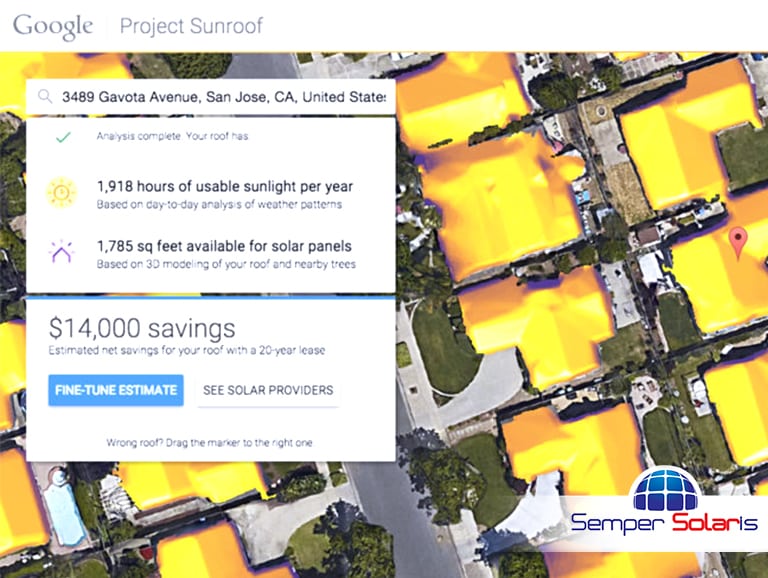The width and height of the screenshot is (768, 578).
Task: Click the Semper Solaris globe logo
Action: (665, 490)
